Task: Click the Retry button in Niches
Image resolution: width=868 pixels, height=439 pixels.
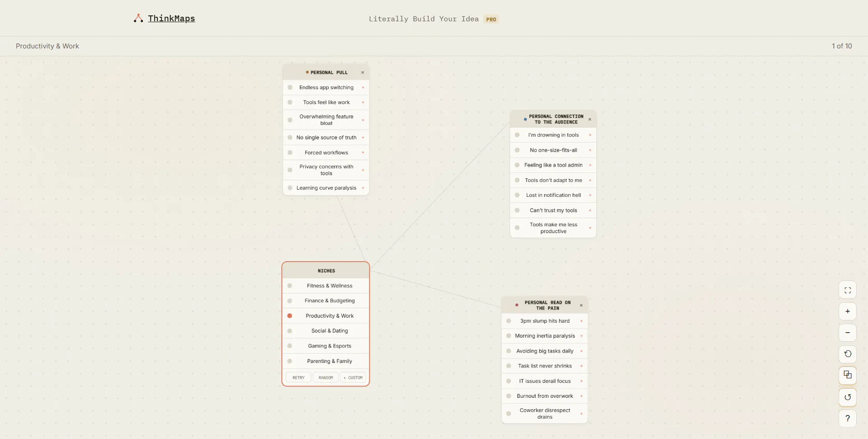Action: (298, 377)
